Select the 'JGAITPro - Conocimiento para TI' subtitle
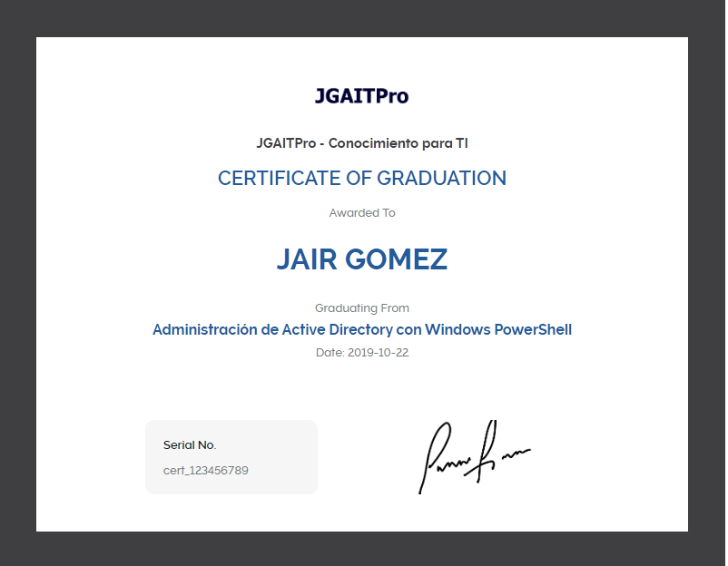Viewport: 728px width, 566px height. click(362, 143)
